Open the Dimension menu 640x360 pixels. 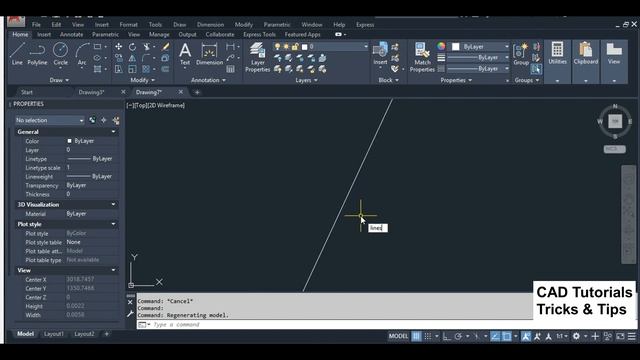click(x=210, y=24)
